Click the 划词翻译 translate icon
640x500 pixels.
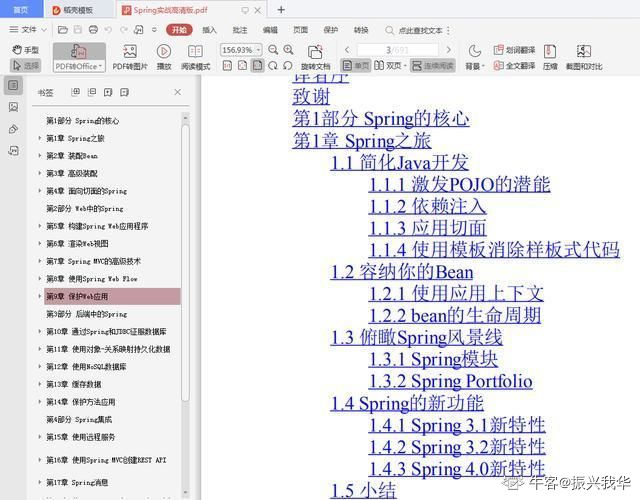click(x=498, y=50)
